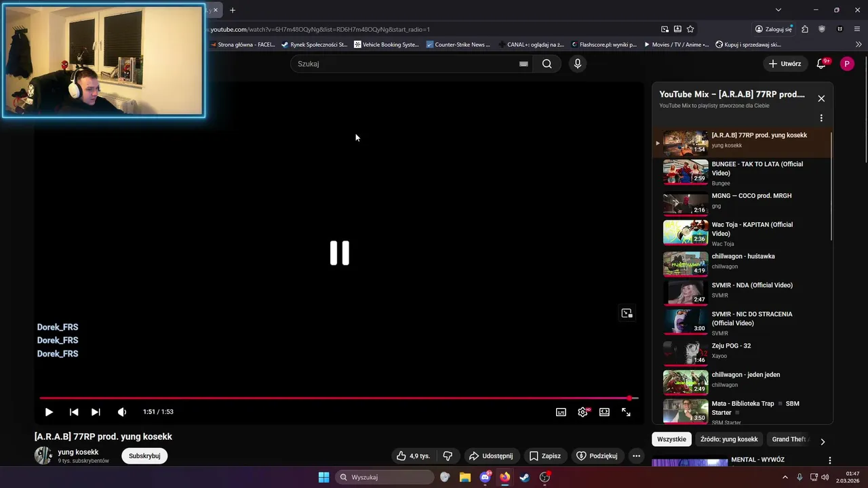Image resolution: width=868 pixels, height=488 pixels.
Task: Open Windows Start menu
Action: pyautogui.click(x=324, y=477)
